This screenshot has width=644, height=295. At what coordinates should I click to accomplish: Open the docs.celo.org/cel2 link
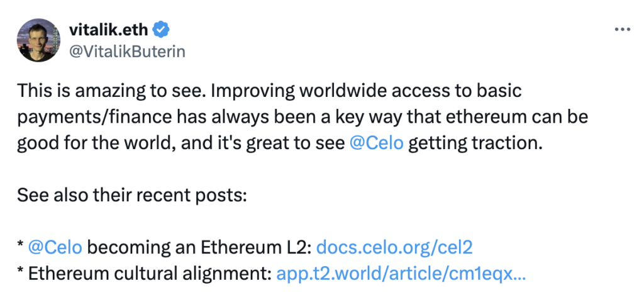(x=395, y=247)
